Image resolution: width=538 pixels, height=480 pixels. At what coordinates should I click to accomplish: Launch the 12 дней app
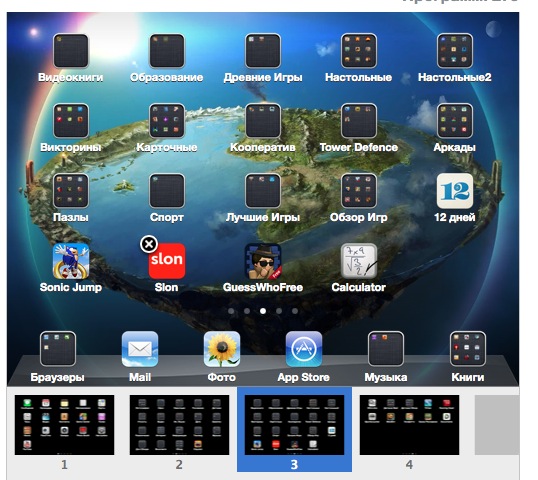pyautogui.click(x=455, y=191)
